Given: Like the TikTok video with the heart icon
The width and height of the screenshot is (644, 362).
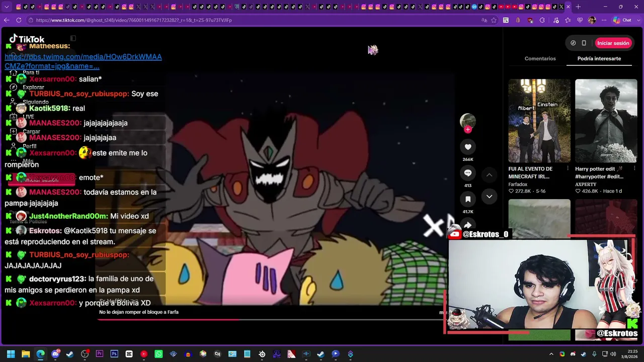Looking at the screenshot, I should click(x=468, y=147).
